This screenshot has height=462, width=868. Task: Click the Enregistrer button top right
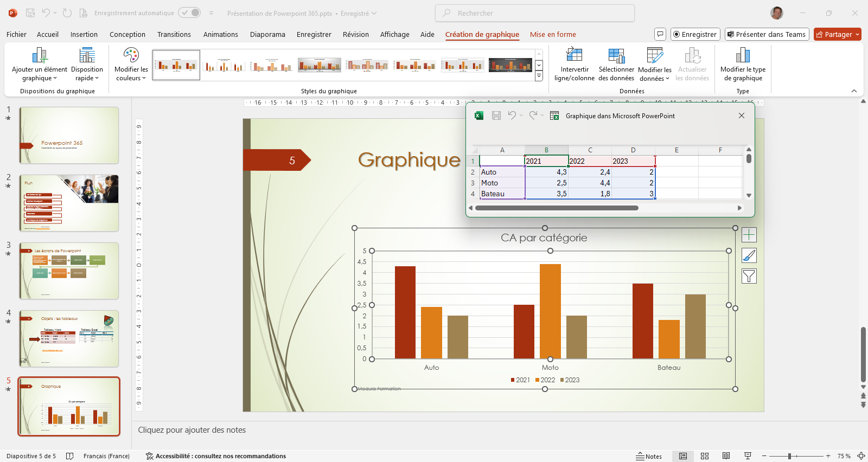pos(695,34)
